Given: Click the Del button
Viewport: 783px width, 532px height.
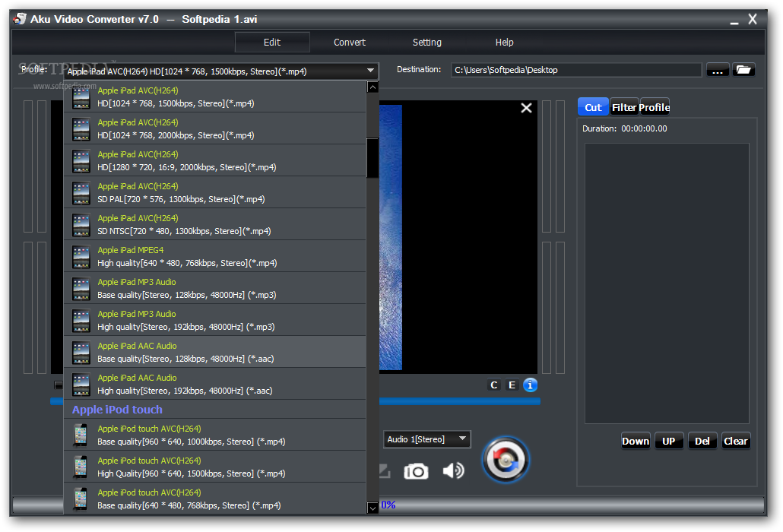Looking at the screenshot, I should click(x=702, y=441).
